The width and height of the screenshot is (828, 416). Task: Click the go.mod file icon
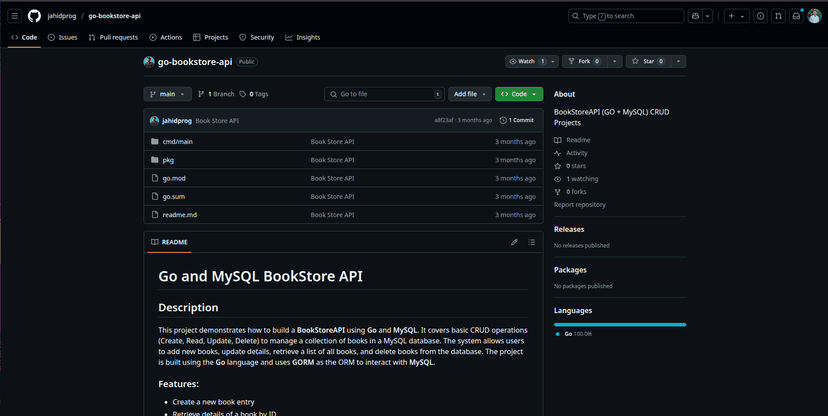155,178
